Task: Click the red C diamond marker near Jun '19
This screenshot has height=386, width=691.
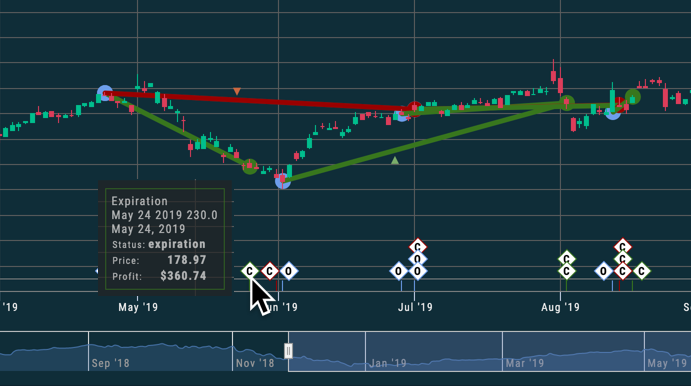Action: 269,271
